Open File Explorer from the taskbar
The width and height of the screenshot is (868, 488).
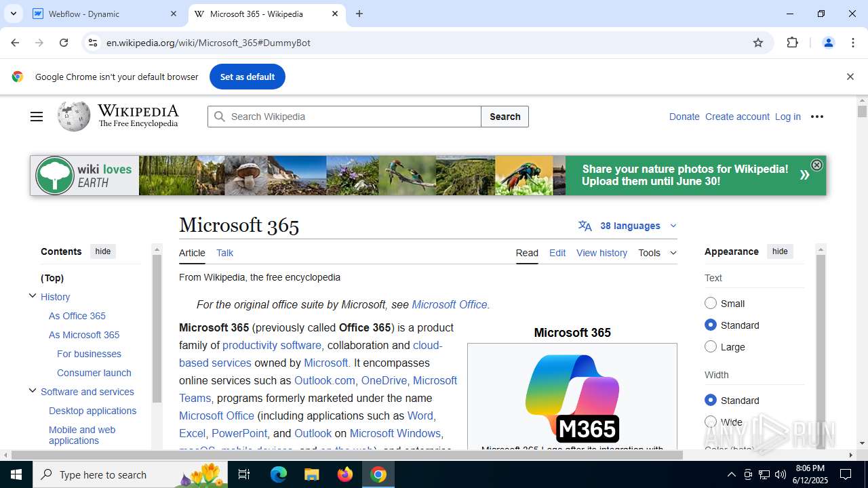coord(311,474)
